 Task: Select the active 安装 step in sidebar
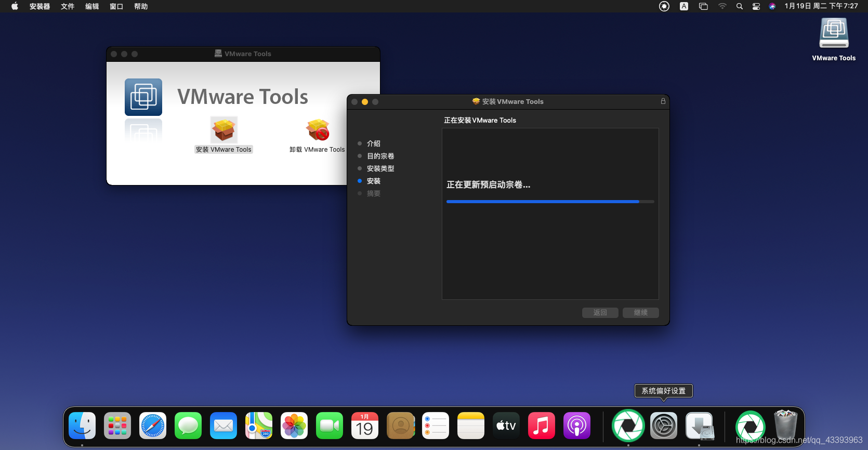pyautogui.click(x=374, y=181)
